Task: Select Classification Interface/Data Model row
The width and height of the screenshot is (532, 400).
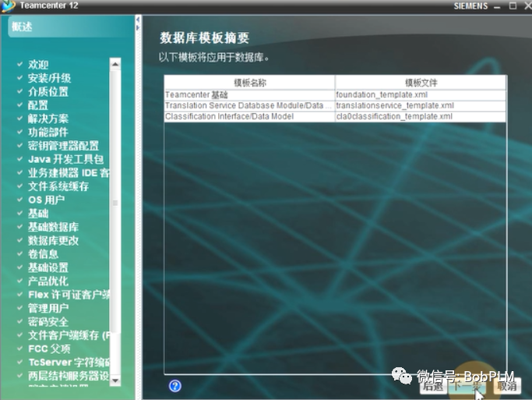Action: click(335, 116)
